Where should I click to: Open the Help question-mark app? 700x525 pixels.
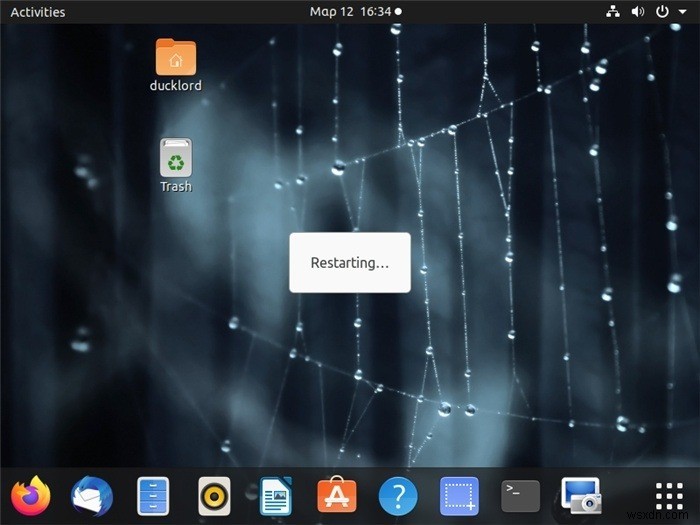[398, 496]
